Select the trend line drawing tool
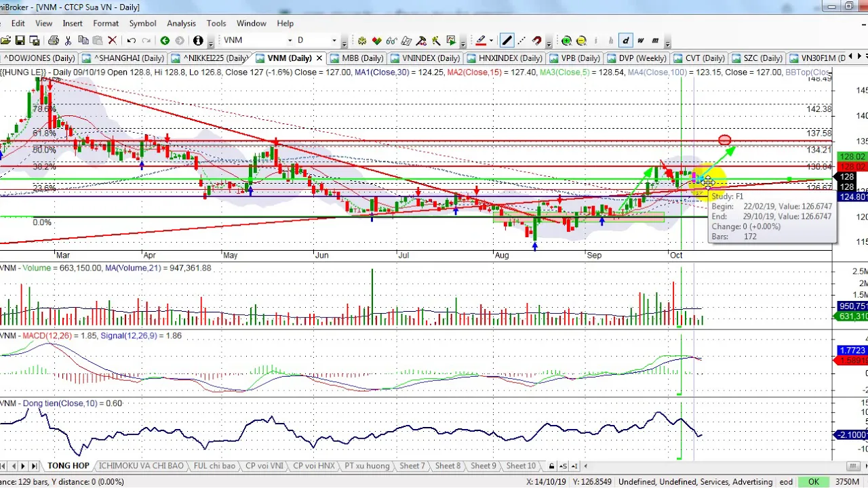 tap(507, 41)
